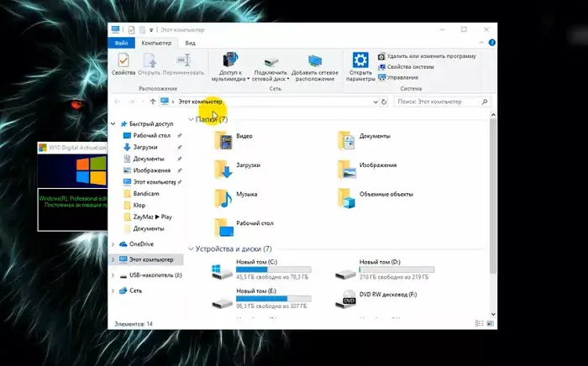Expand the address bar history dropdown
The width and height of the screenshot is (588, 366).
pyautogui.click(x=375, y=102)
